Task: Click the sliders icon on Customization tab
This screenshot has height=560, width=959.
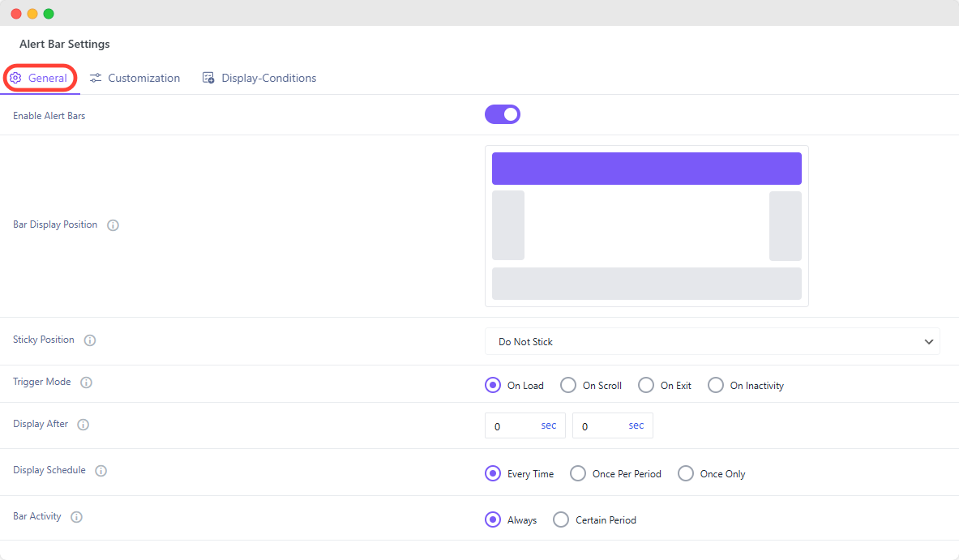Action: pyautogui.click(x=96, y=78)
